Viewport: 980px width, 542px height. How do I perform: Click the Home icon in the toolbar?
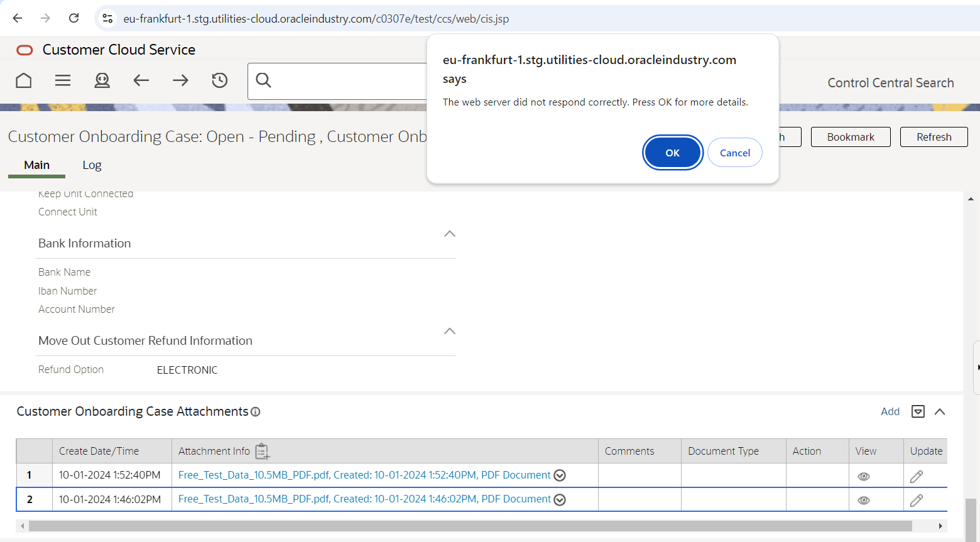[x=24, y=80]
